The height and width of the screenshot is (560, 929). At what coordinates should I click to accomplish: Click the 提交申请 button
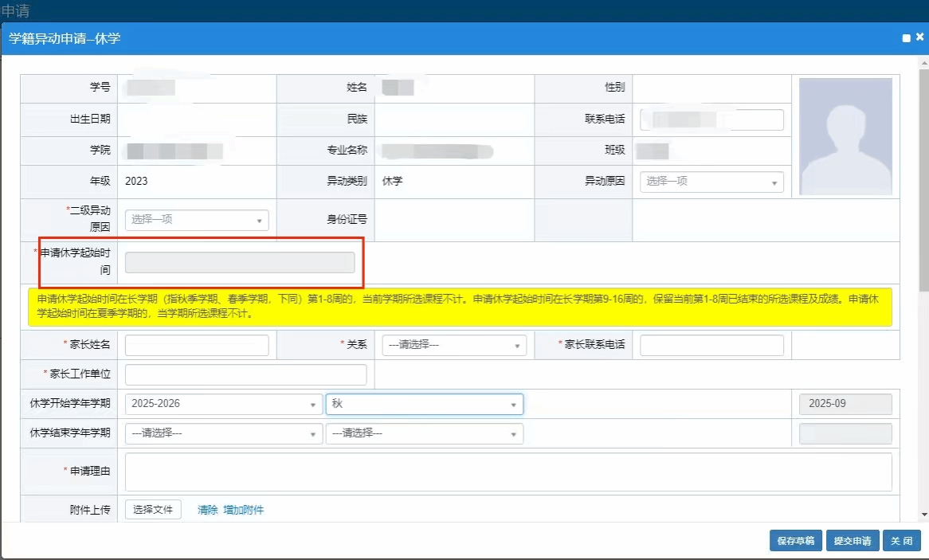point(852,540)
